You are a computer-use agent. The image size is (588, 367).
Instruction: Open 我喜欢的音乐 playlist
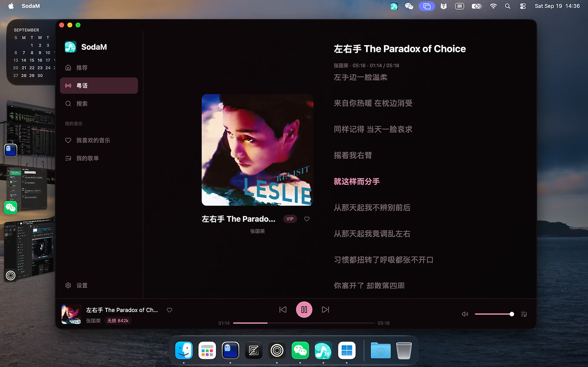(99, 140)
